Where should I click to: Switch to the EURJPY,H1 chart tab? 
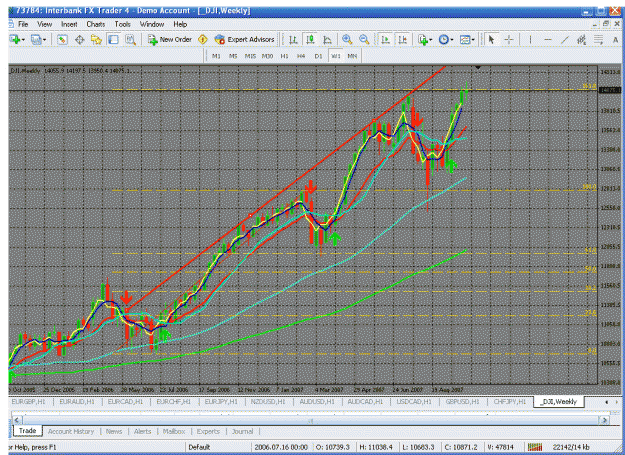tap(221, 402)
